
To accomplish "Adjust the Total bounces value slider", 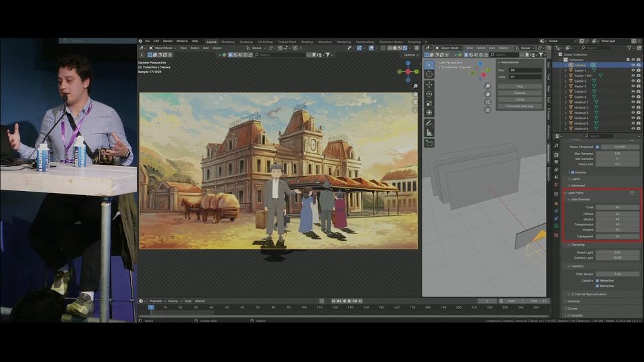I will coord(617,207).
